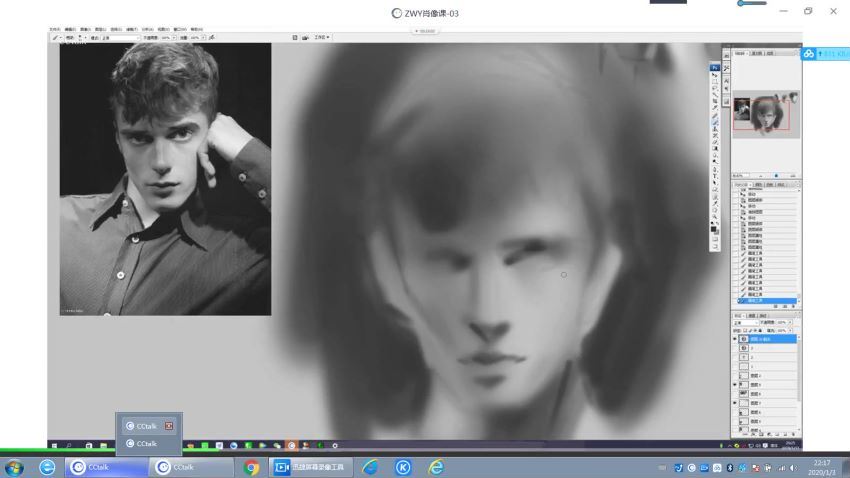Toggle lock transparent pixels in Layers panel
Image resolution: width=850 pixels, height=478 pixels.
tap(746, 329)
